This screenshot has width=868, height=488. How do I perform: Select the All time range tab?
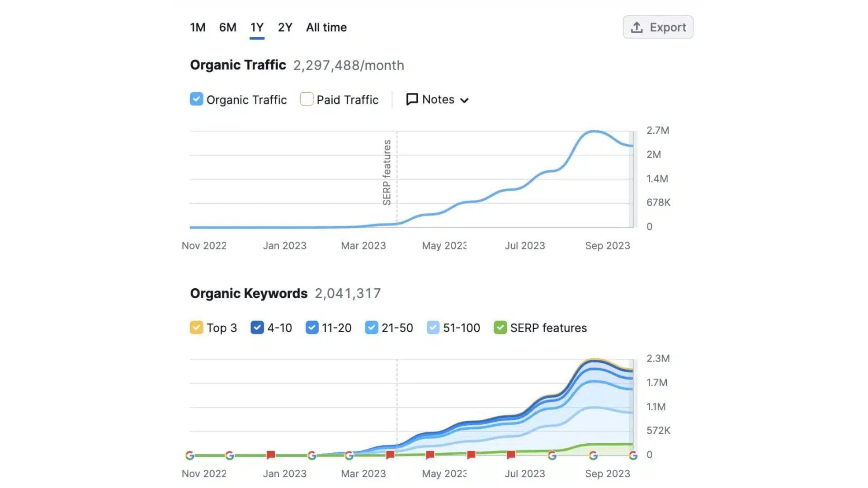click(x=326, y=28)
